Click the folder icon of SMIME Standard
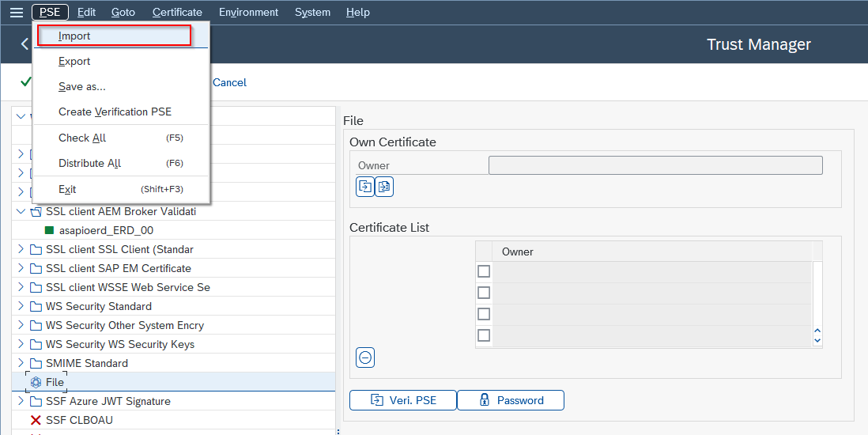The height and width of the screenshot is (435, 868). pyautogui.click(x=36, y=363)
